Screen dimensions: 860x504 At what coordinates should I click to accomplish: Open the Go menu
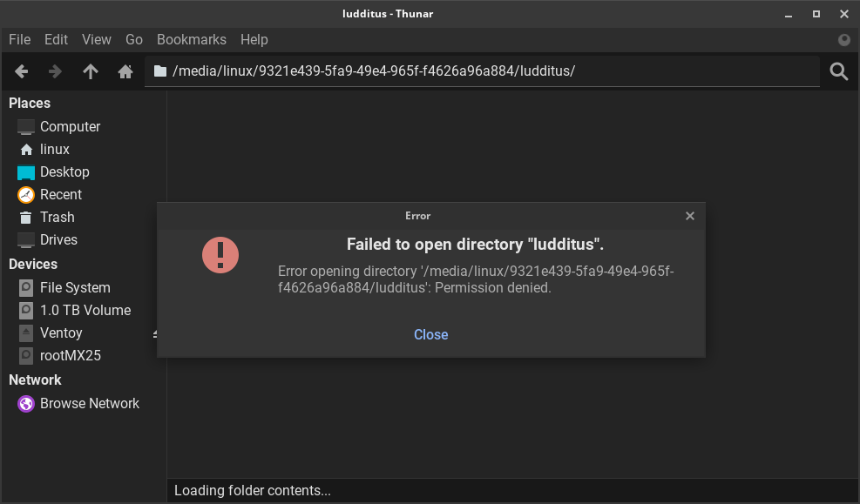133,39
